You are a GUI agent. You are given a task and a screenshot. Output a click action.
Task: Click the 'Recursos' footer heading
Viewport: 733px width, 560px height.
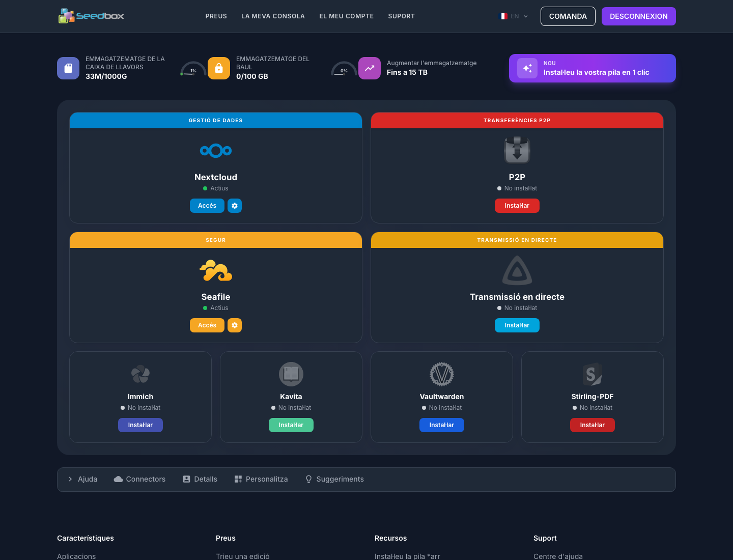tap(391, 538)
